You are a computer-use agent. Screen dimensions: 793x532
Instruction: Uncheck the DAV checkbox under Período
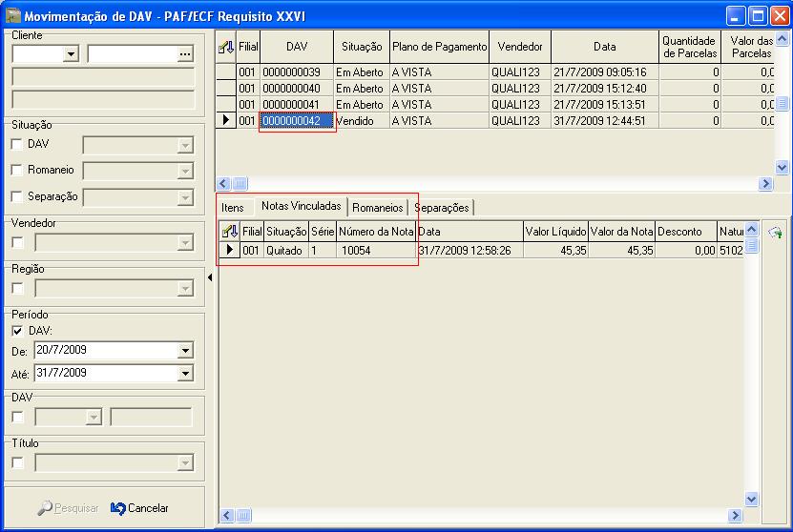pos(17,331)
